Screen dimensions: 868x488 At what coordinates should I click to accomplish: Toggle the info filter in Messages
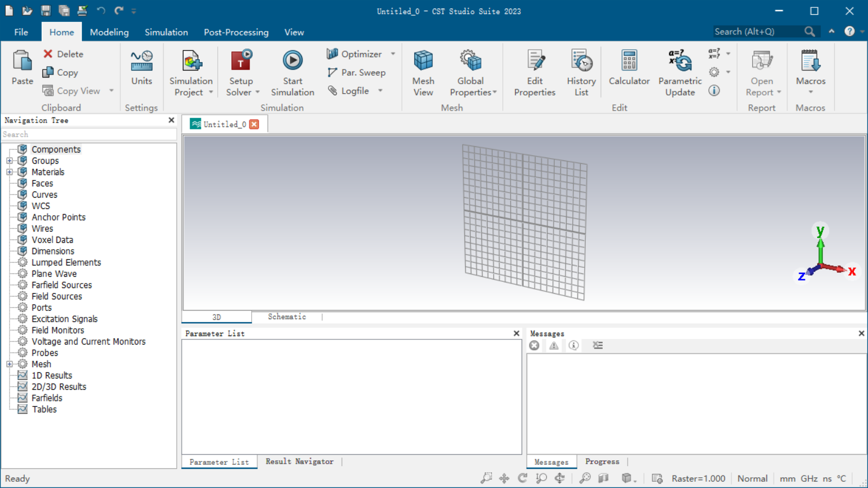pyautogui.click(x=573, y=345)
